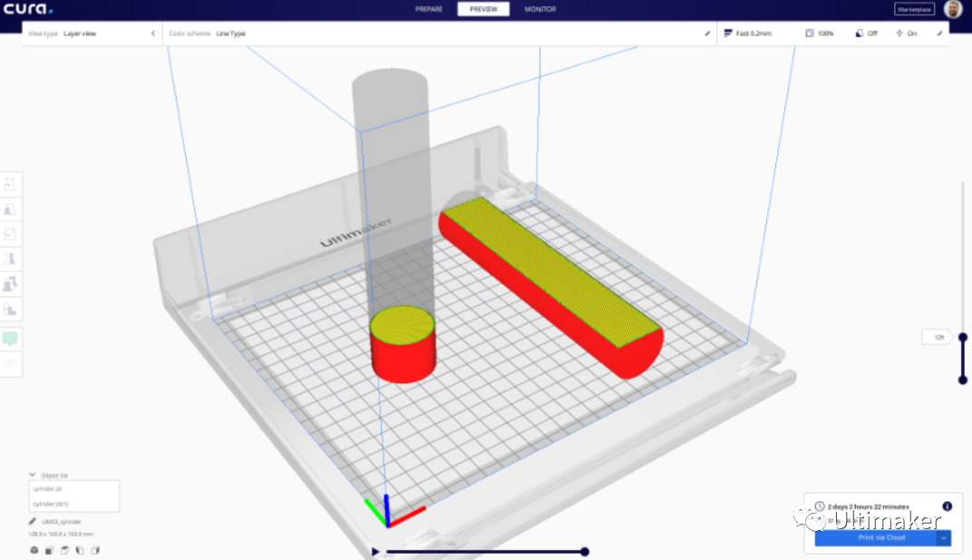Play the layer simulation
Screen dimensions: 972x560
click(375, 551)
